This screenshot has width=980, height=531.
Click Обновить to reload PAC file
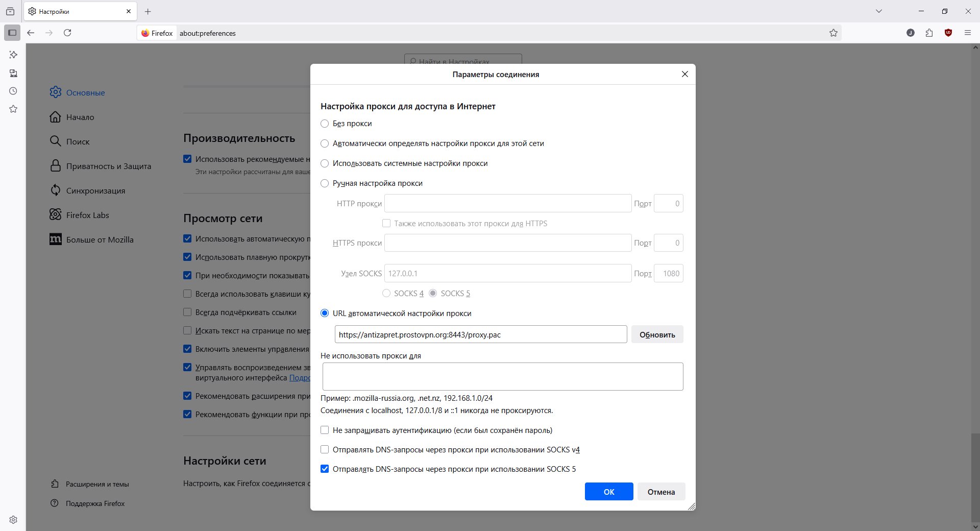coord(657,334)
